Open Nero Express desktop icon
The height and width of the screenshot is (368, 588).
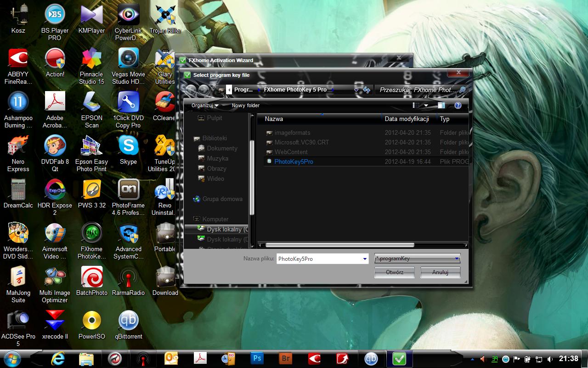[x=18, y=153]
